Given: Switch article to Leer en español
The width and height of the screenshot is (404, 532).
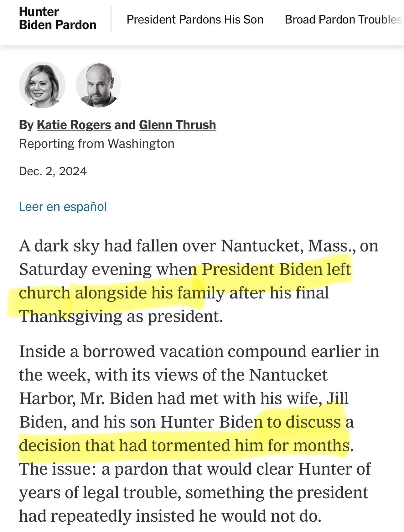Looking at the screenshot, I should click(63, 207).
